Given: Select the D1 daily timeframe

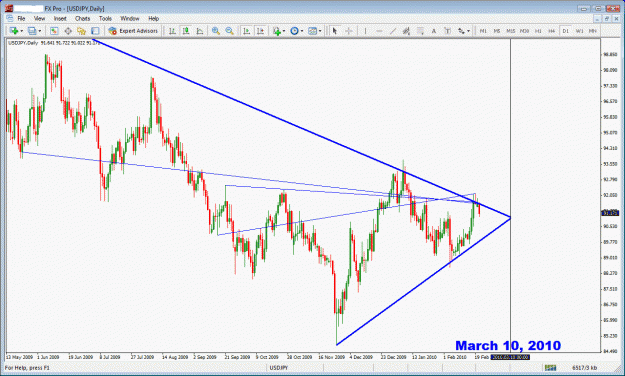Looking at the screenshot, I should tap(565, 31).
